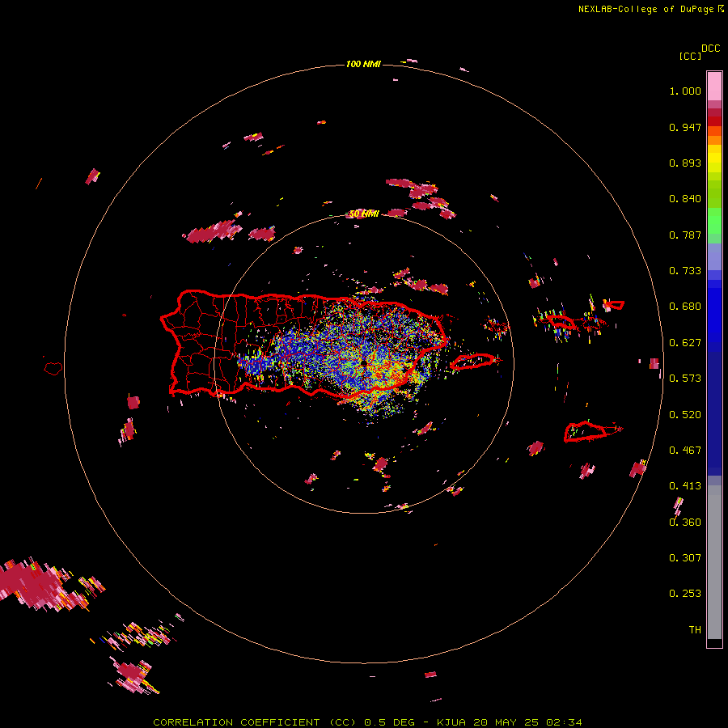Click the 0.520 colorbar value
728x728 pixels.
[685, 415]
